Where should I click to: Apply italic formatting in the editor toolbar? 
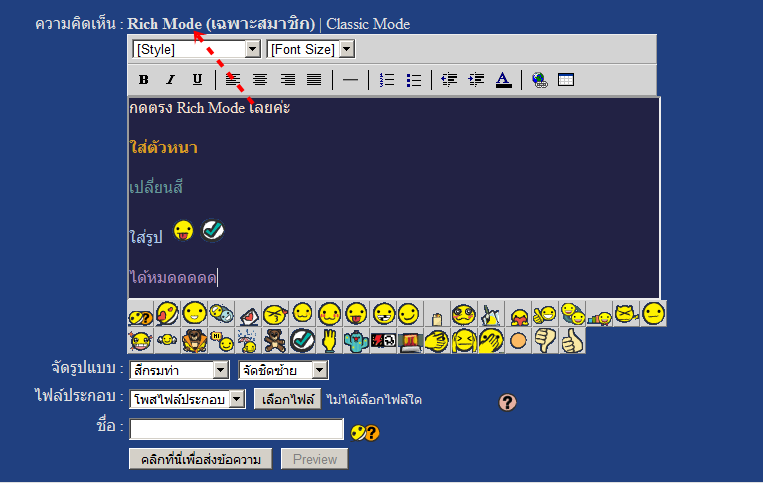(x=170, y=80)
